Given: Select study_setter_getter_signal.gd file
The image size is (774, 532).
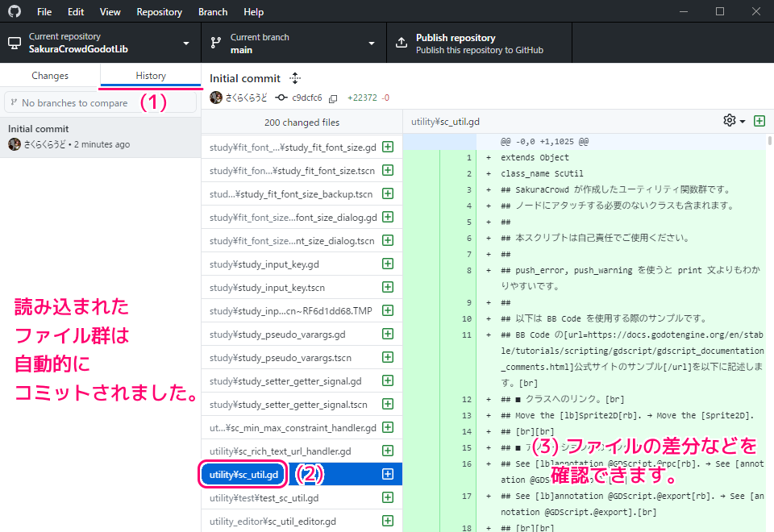Looking at the screenshot, I should click(302, 381).
